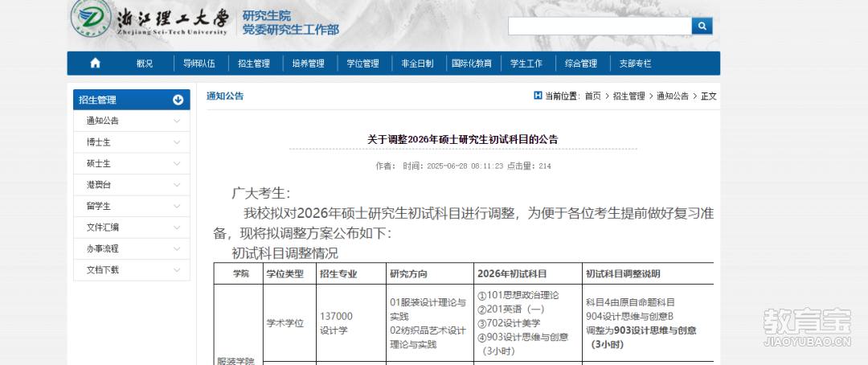The image size is (868, 365).
Task: Click the 招生管理 breadcrumb link
Action: tap(628, 96)
